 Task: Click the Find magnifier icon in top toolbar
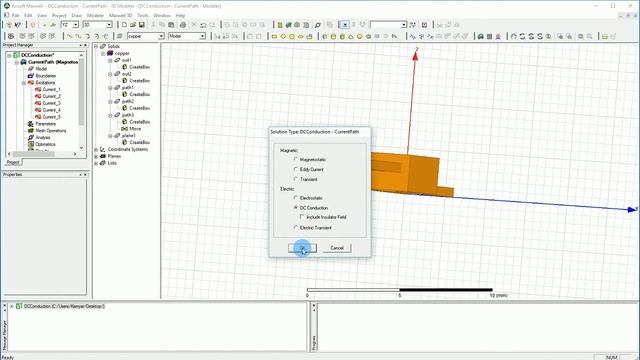point(318,25)
